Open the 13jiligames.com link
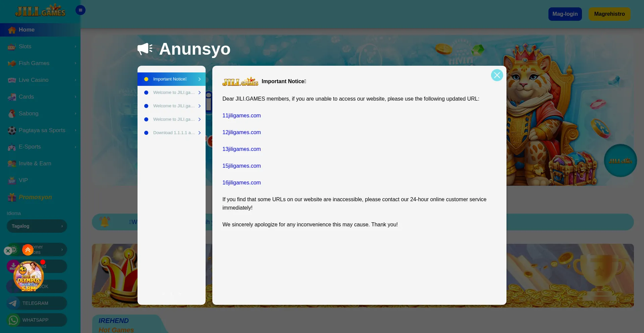 (x=241, y=149)
